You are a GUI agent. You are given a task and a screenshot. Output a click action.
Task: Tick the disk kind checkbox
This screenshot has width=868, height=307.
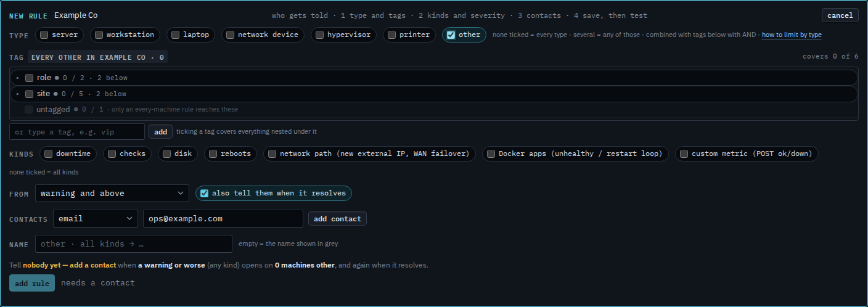click(x=166, y=153)
